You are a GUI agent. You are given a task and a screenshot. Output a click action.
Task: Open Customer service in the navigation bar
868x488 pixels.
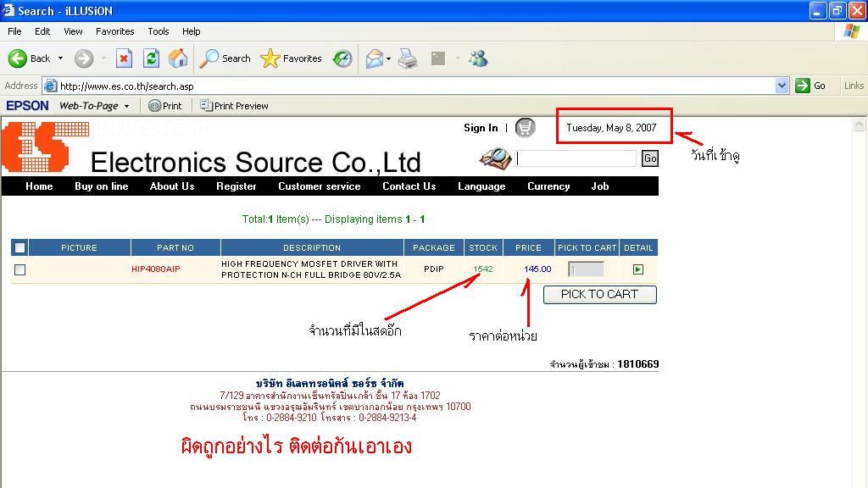pyautogui.click(x=319, y=186)
